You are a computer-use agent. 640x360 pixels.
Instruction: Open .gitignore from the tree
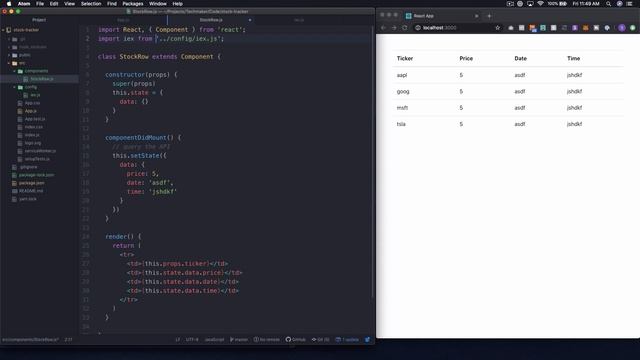click(28, 167)
